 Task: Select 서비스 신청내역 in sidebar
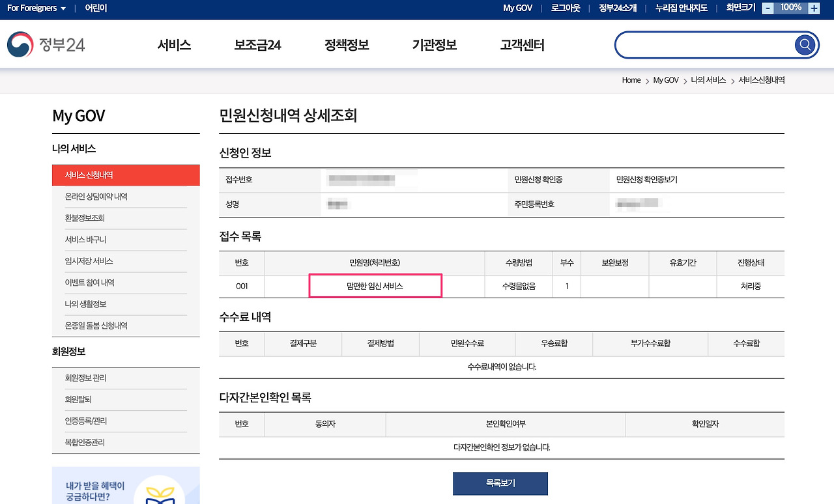coord(126,175)
